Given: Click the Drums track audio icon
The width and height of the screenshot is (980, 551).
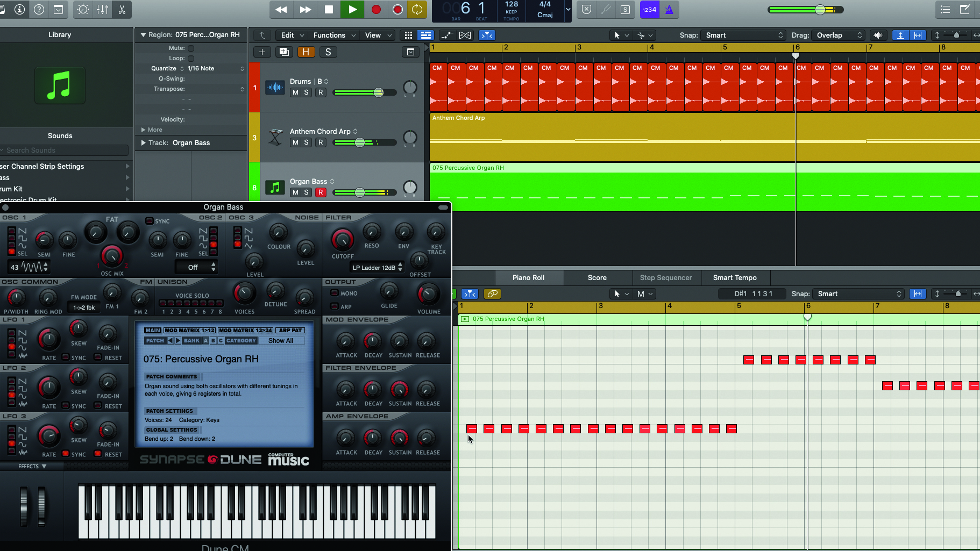Looking at the screenshot, I should 275,87.
